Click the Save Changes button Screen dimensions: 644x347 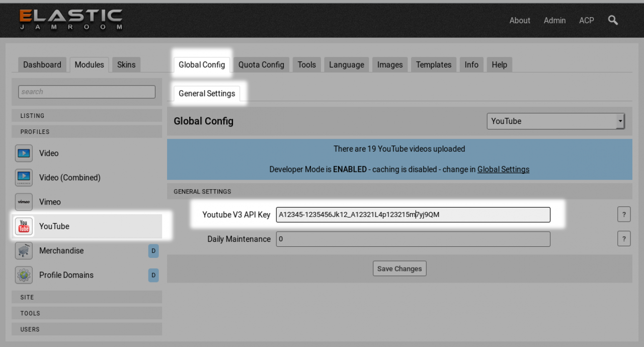399,268
